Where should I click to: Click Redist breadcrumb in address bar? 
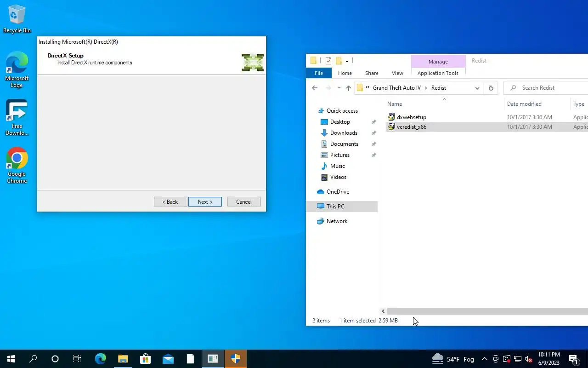(x=439, y=88)
